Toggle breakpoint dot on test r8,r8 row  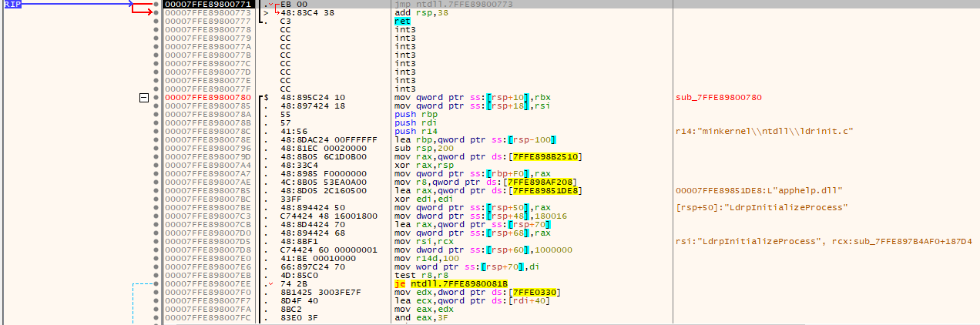(x=156, y=275)
